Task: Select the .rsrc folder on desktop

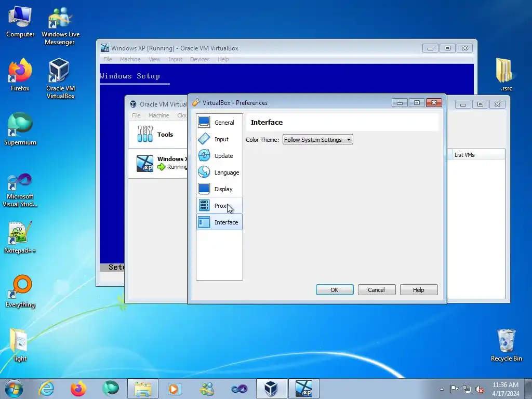Action: [506, 75]
